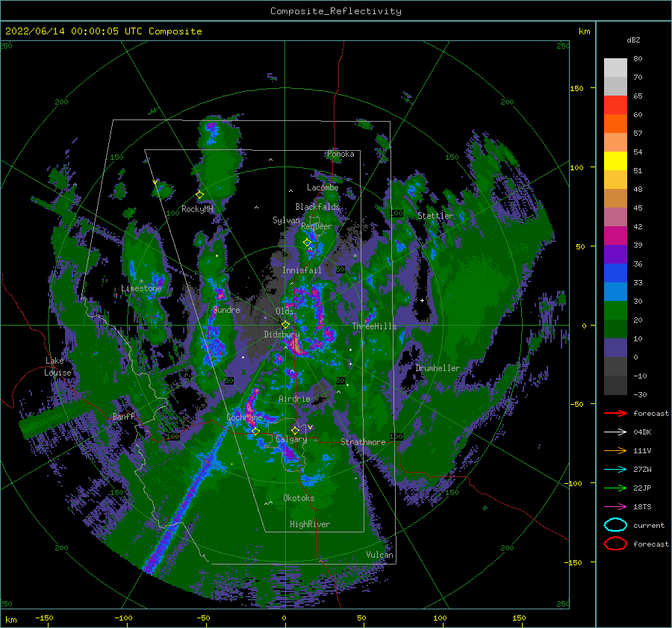
Task: Select the Lacombe label
Action: [323, 187]
